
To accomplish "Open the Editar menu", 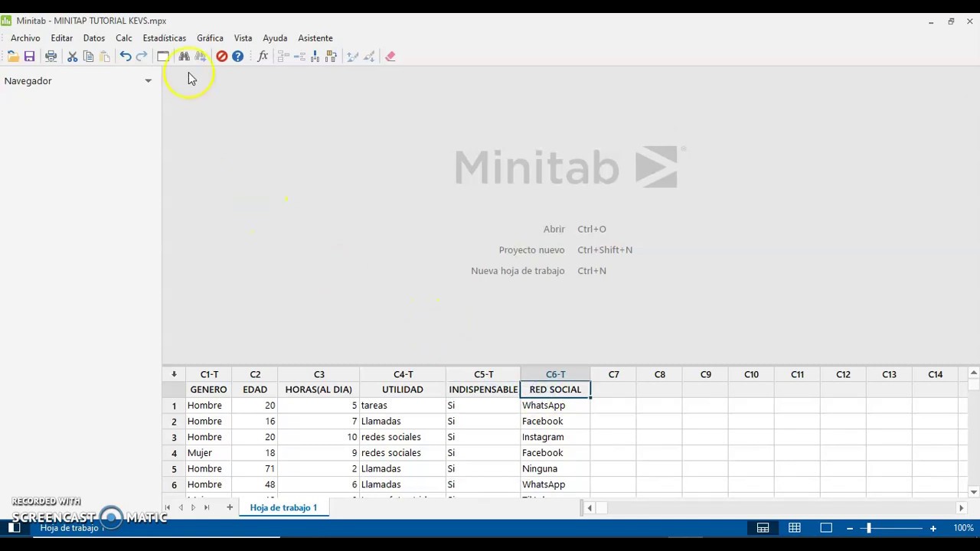I will [x=62, y=38].
